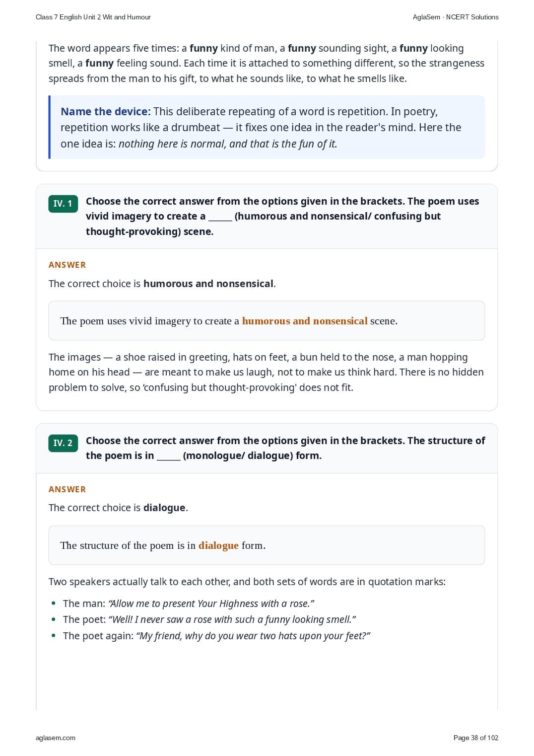Click the first ANSWER label under IV. 1

(67, 265)
